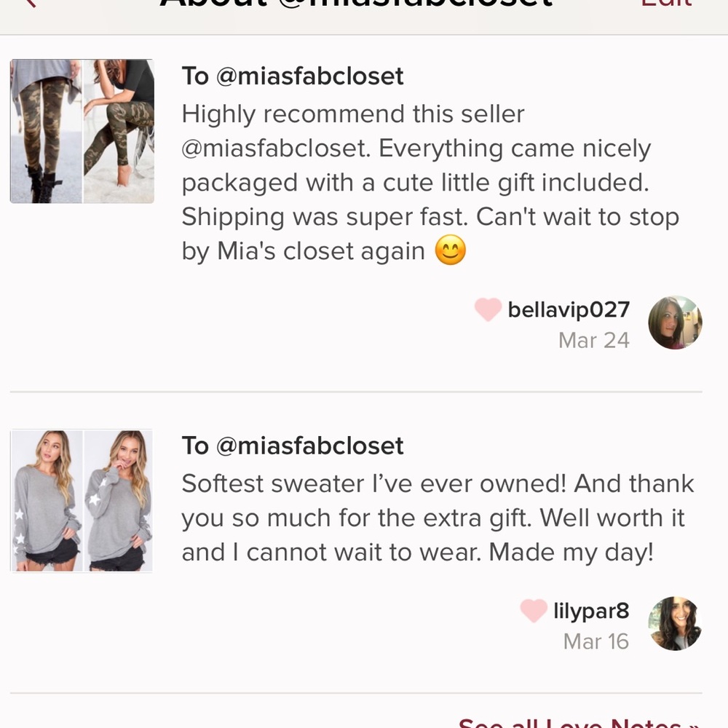Image resolution: width=728 pixels, height=728 pixels.
Task: Click the bellavip027 username
Action: 568,310
